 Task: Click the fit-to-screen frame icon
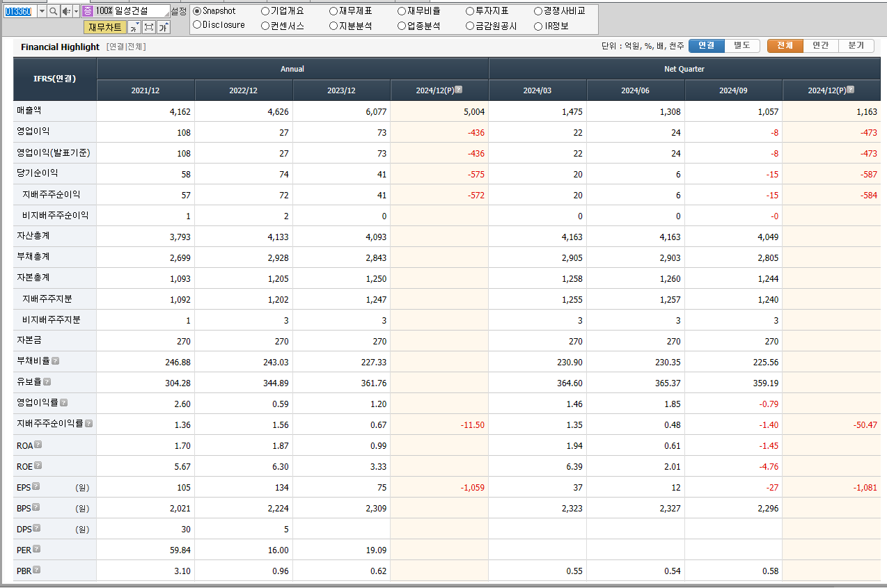tap(149, 27)
